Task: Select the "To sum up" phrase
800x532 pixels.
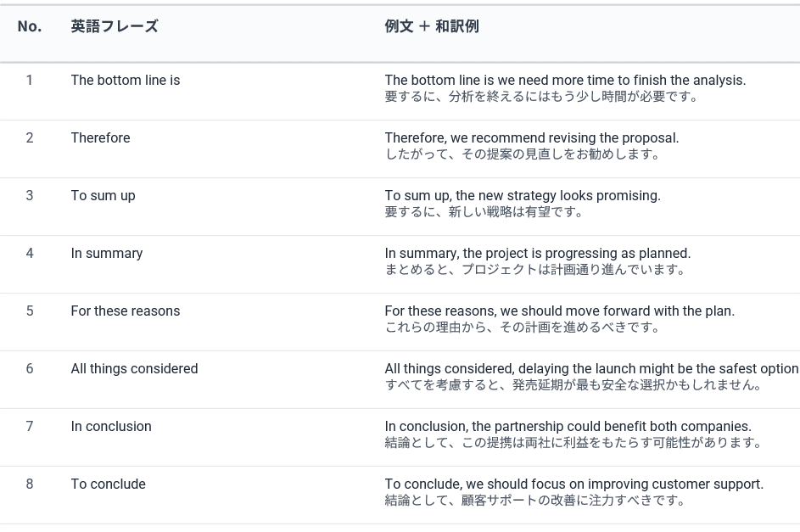Action: click(103, 196)
